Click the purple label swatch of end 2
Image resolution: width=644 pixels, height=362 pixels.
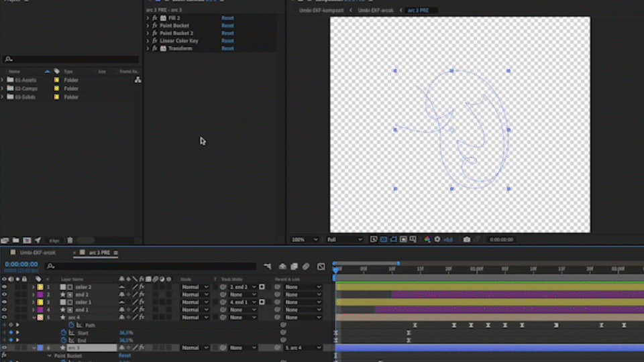coord(40,295)
